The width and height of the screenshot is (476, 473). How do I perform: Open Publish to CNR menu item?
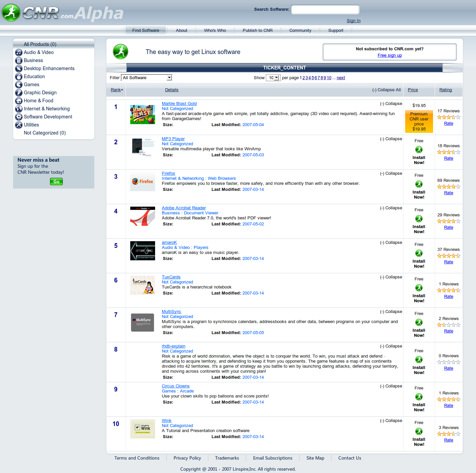pyautogui.click(x=258, y=30)
